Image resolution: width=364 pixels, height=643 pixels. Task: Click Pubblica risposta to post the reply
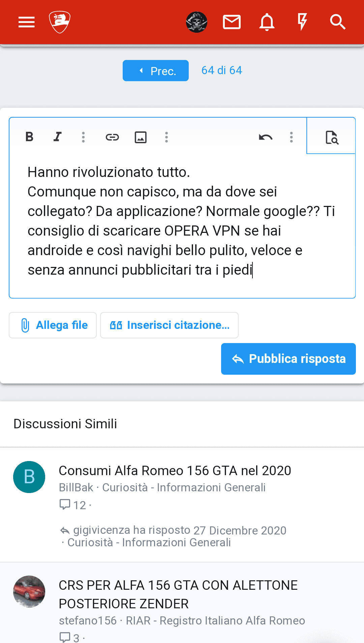point(289,359)
